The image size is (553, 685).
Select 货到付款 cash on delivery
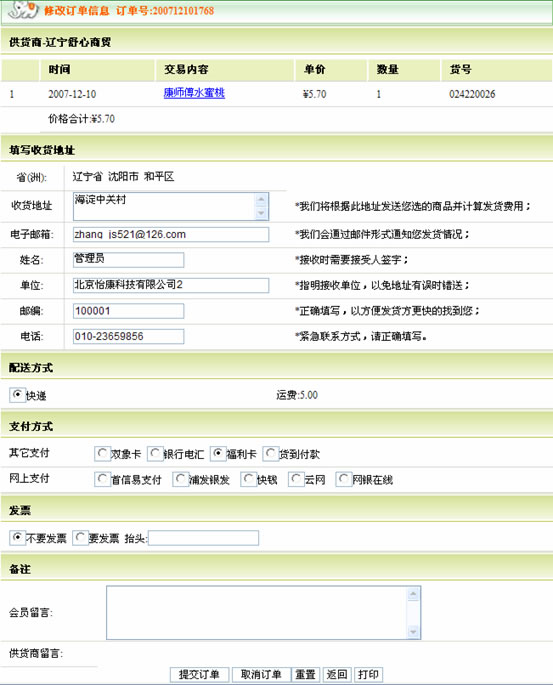pyautogui.click(x=271, y=453)
